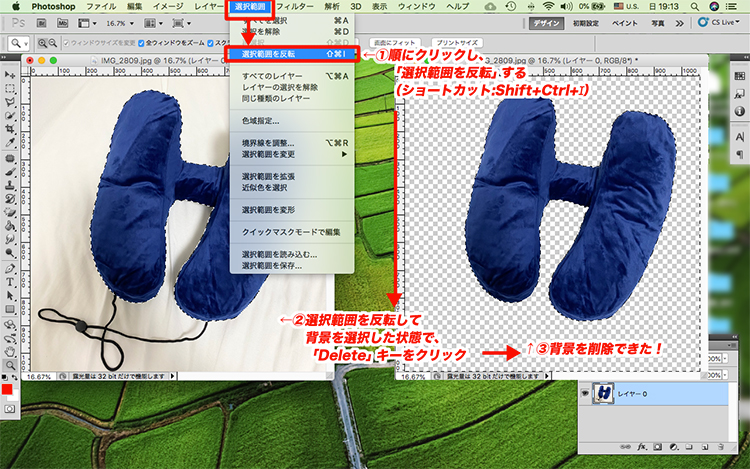Click the fx layer style icon
The image size is (750, 469).
642,447
